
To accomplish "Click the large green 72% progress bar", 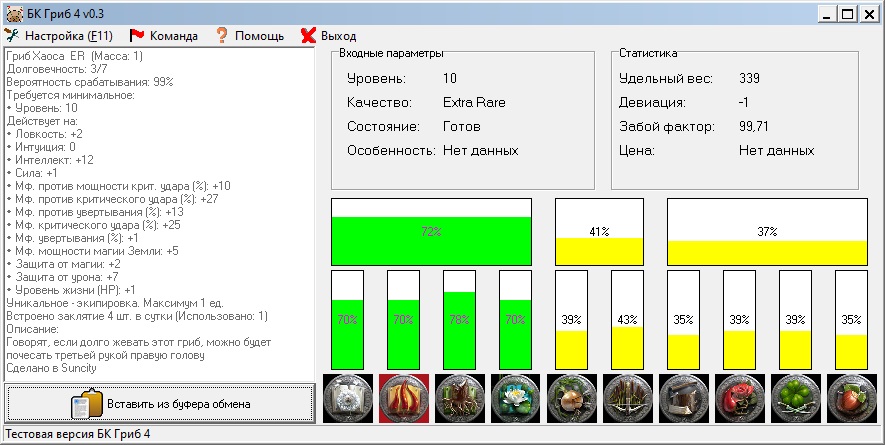I will 431,231.
